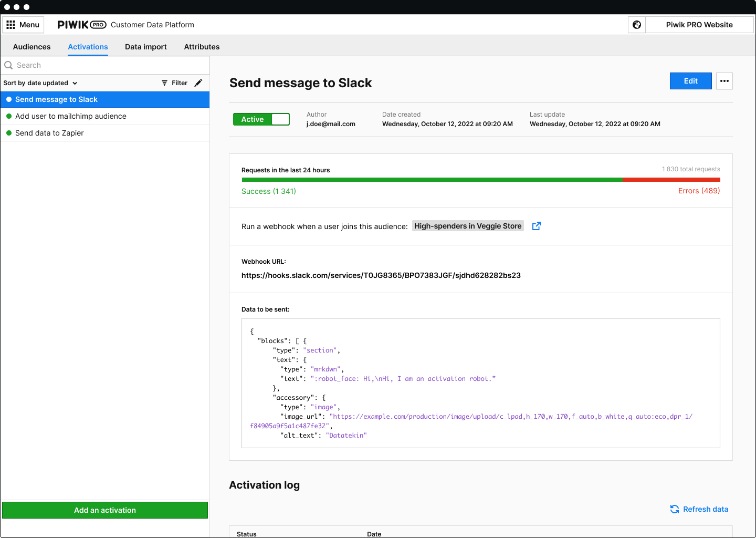Click the Refresh data icon

(675, 509)
